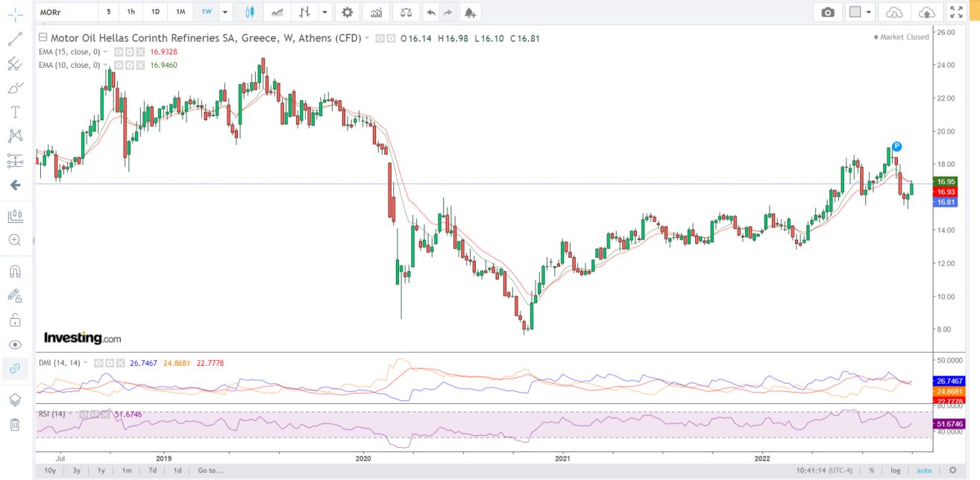The width and height of the screenshot is (980, 480).
Task: Click the trash icon to remove drawings
Action: pyautogui.click(x=15, y=425)
